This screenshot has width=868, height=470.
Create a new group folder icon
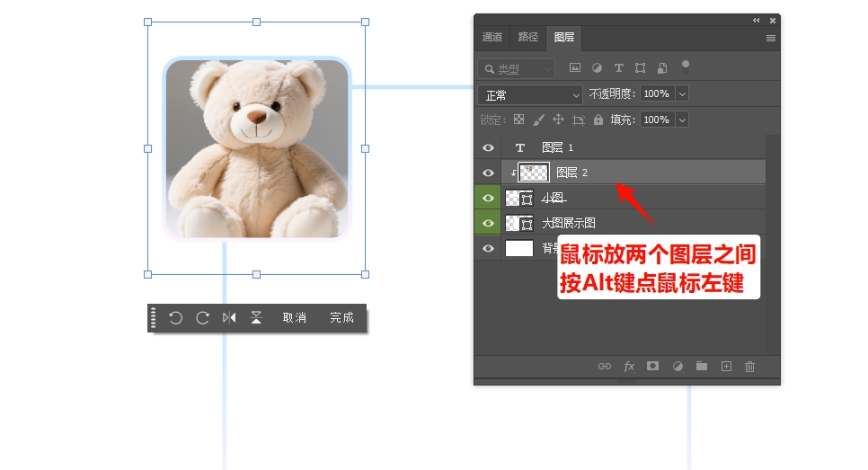[x=702, y=366]
